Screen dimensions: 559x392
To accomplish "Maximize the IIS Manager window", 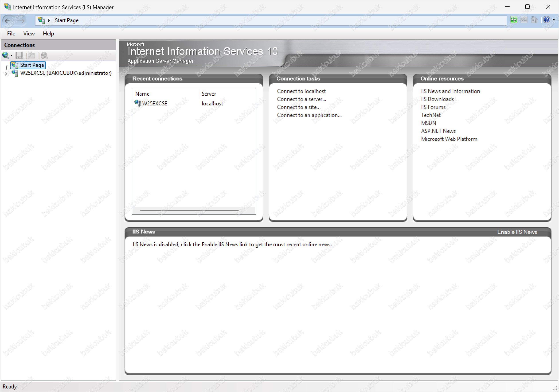I will (527, 7).
